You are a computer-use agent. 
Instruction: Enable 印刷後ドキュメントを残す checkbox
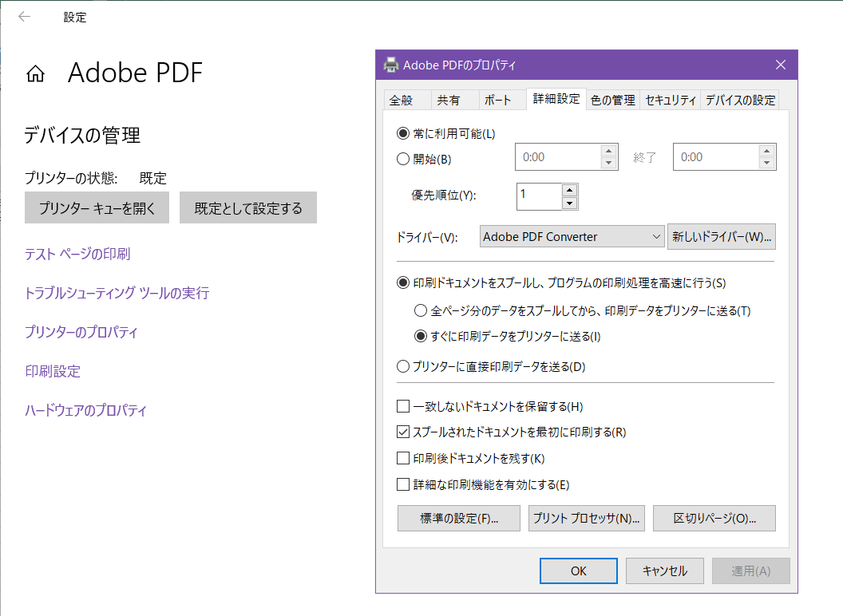[403, 458]
